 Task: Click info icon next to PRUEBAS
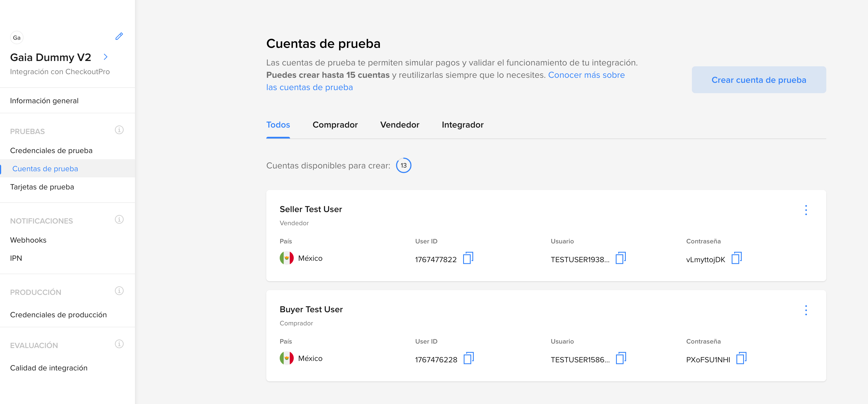click(x=119, y=130)
